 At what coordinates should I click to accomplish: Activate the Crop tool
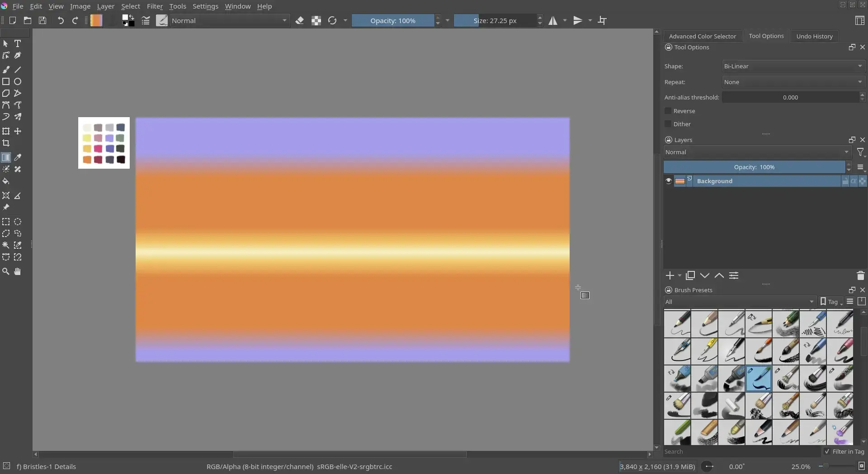click(6, 143)
